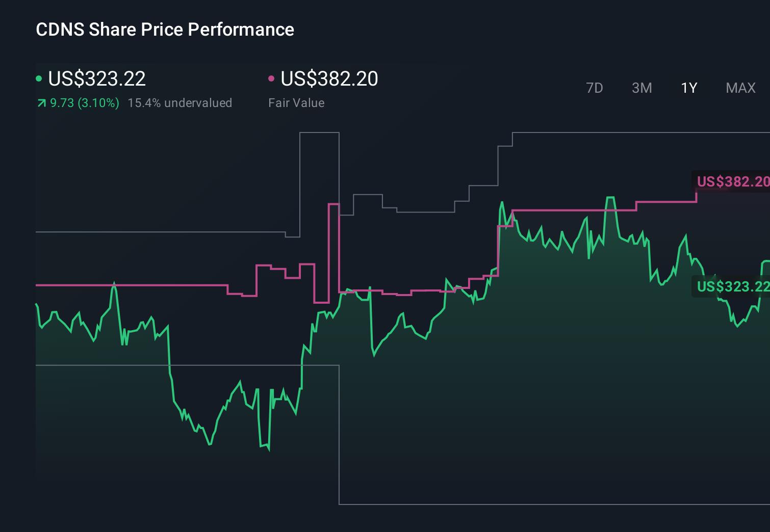This screenshot has width=770, height=532.
Task: Click the US$382.20 fair value heading
Action: click(329, 78)
